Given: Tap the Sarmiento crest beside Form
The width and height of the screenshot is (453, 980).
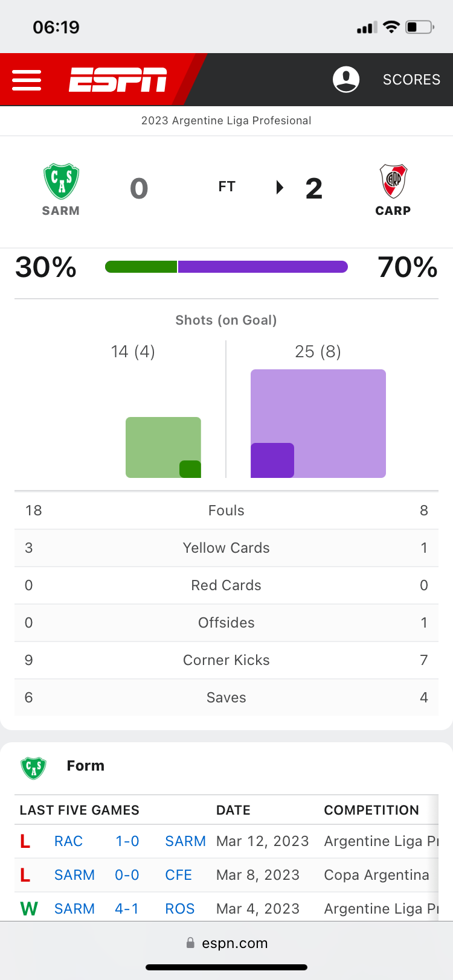Looking at the screenshot, I should click(x=34, y=768).
